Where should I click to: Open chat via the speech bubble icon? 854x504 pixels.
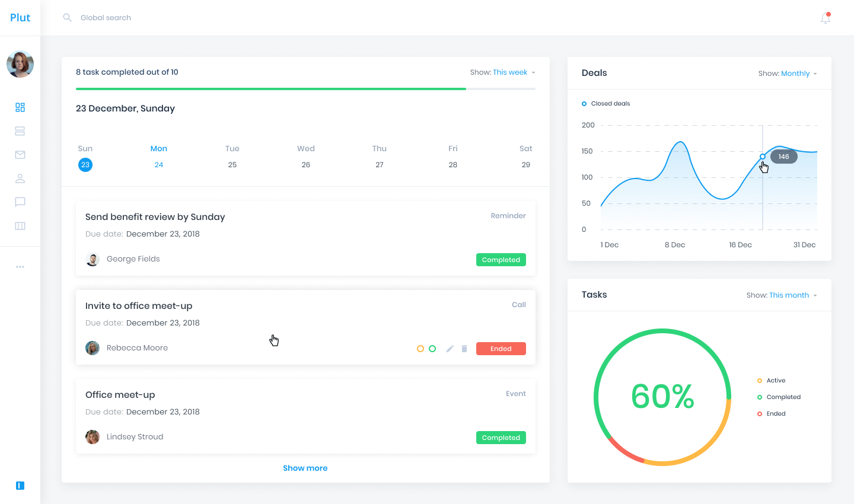[20, 202]
